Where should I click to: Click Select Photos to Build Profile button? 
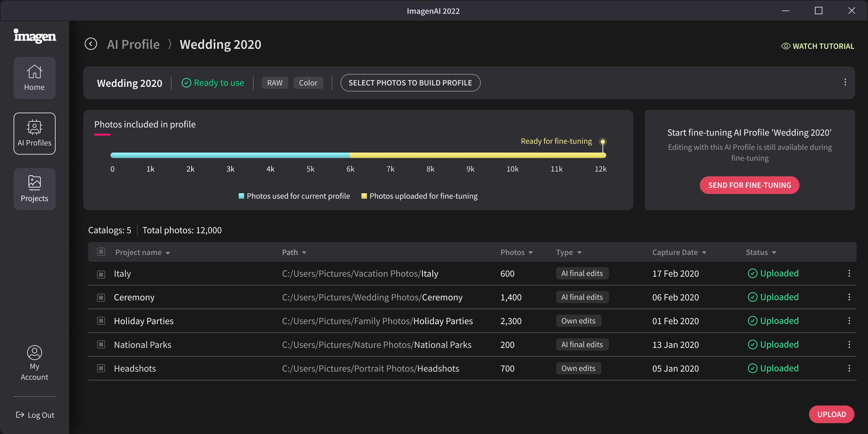click(x=410, y=83)
